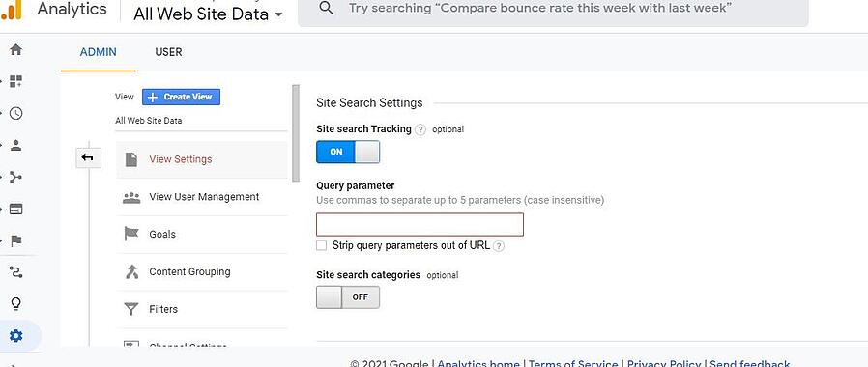868x367 pixels.
Task: Turn off Site search Tracking toggle
Action: click(348, 152)
